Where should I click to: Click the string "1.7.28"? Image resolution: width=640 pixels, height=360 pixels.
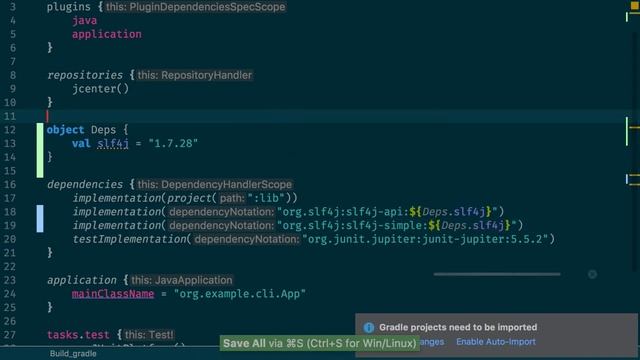[173, 143]
